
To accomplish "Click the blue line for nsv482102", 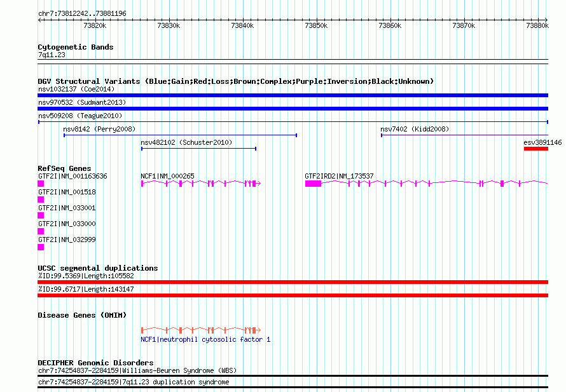I will coord(199,149).
